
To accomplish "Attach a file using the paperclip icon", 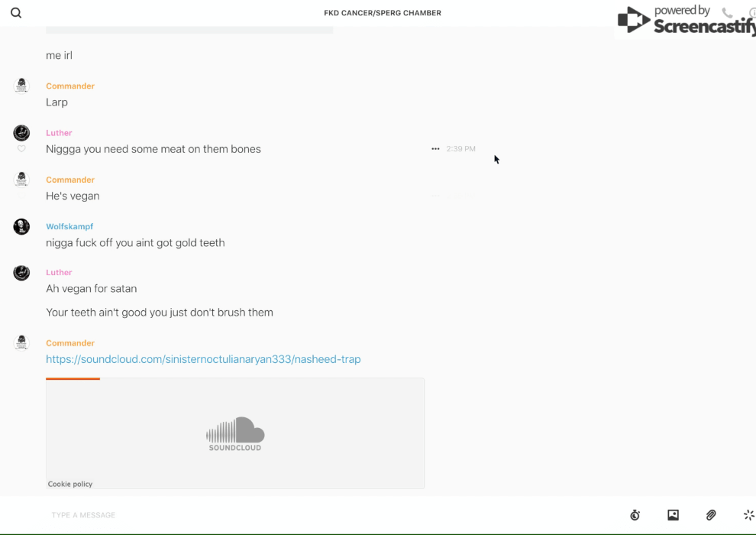I will click(x=711, y=515).
